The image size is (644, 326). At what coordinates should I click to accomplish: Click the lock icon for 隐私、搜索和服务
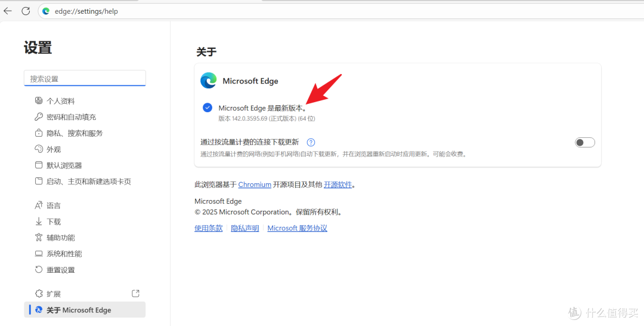tap(39, 133)
